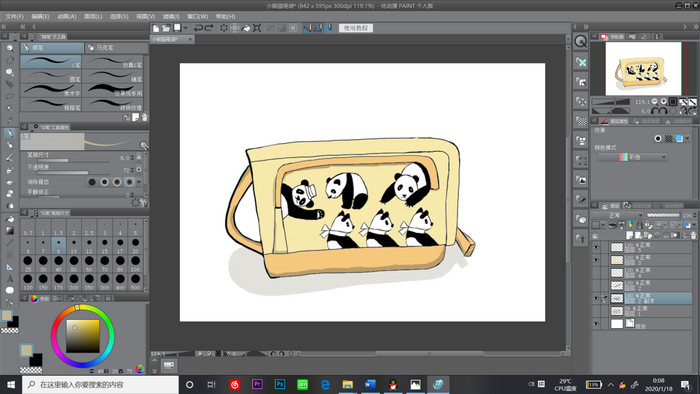Select the magnifier zoom tool
700x394 pixels.
9,48
